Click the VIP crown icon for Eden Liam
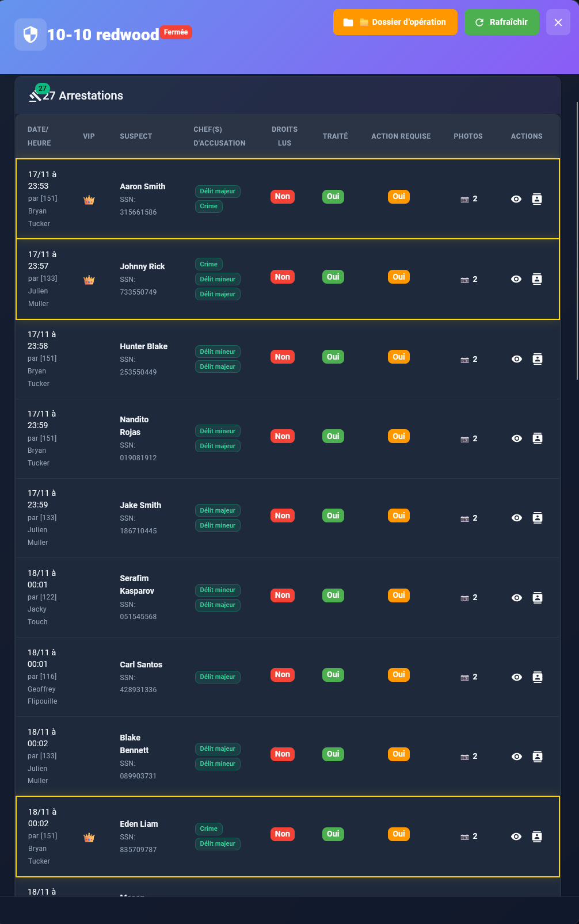The width and height of the screenshot is (579, 924). 89,838
